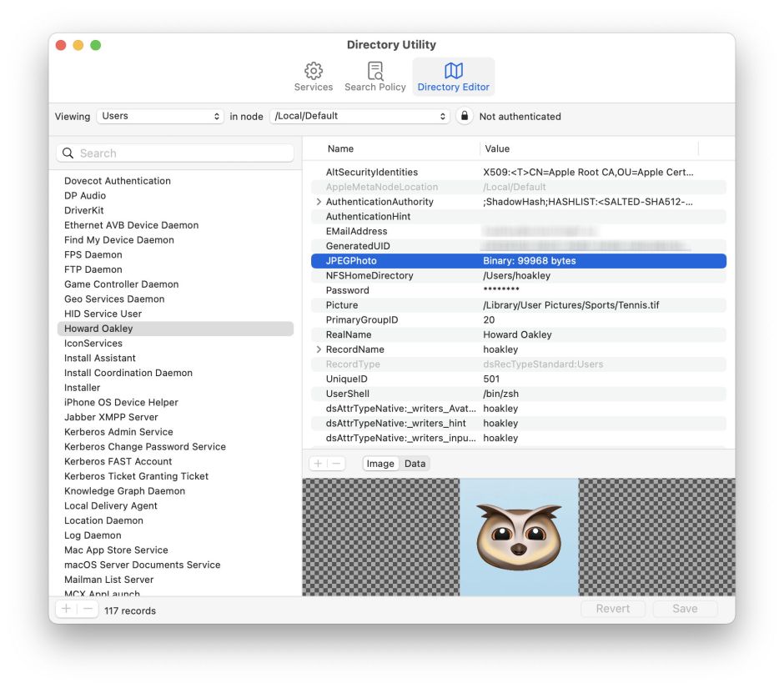This screenshot has width=784, height=688.
Task: Click the add attribute plus button
Action: point(319,464)
